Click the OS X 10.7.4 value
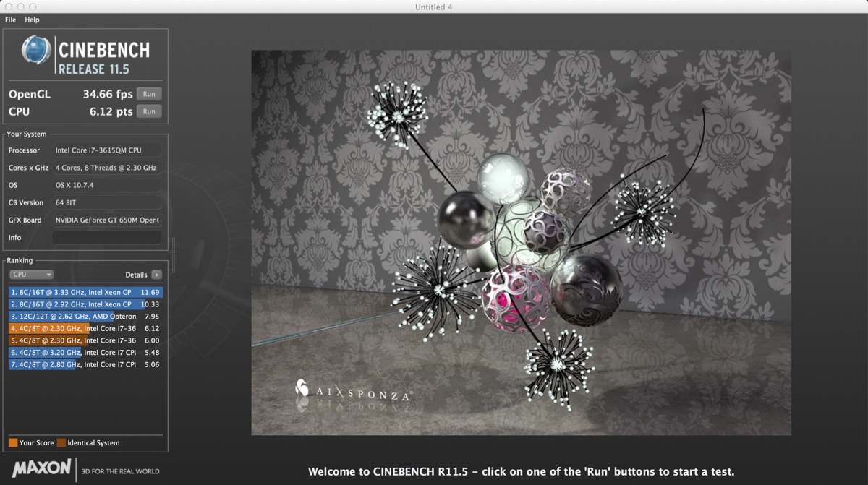Image resolution: width=868 pixels, height=485 pixels. 107,185
